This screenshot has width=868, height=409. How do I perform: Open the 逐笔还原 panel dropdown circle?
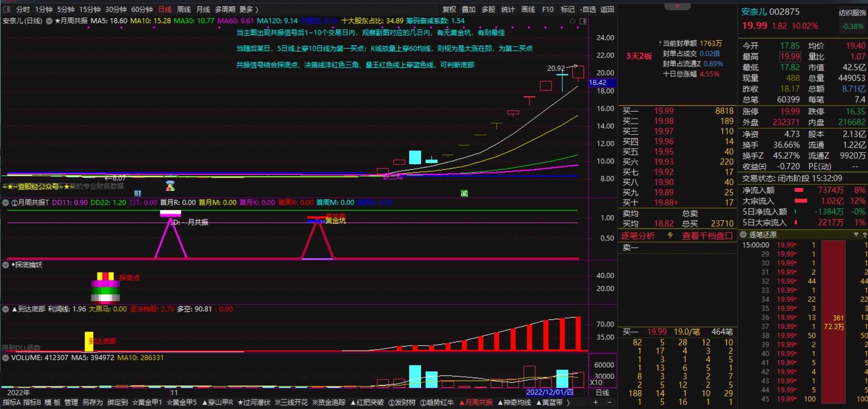click(743, 235)
